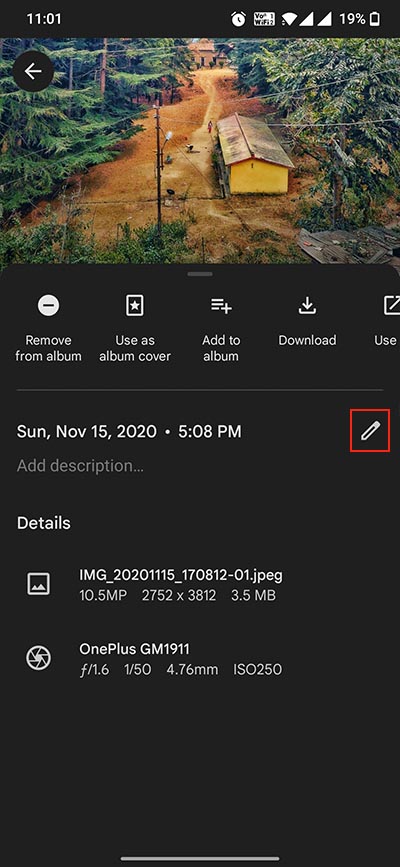The width and height of the screenshot is (400, 867).
Task: Tap the bottom sheet drag handle
Action: coord(200,274)
